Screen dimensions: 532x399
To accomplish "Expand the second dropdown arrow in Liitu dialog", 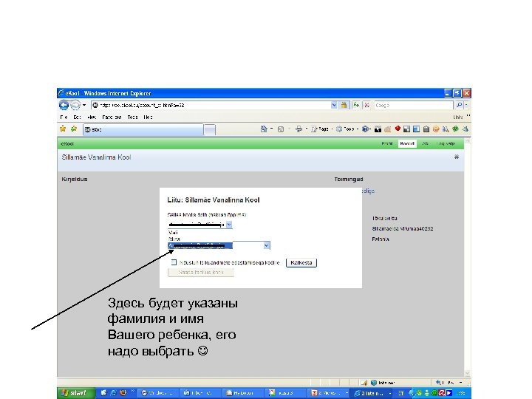I will point(267,245).
